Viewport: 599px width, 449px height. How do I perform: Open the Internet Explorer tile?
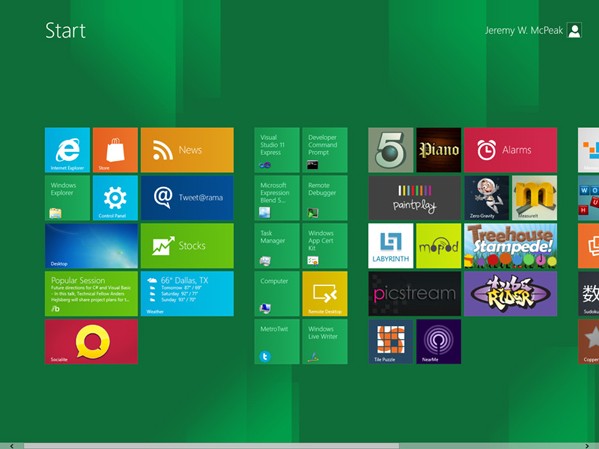[67, 150]
